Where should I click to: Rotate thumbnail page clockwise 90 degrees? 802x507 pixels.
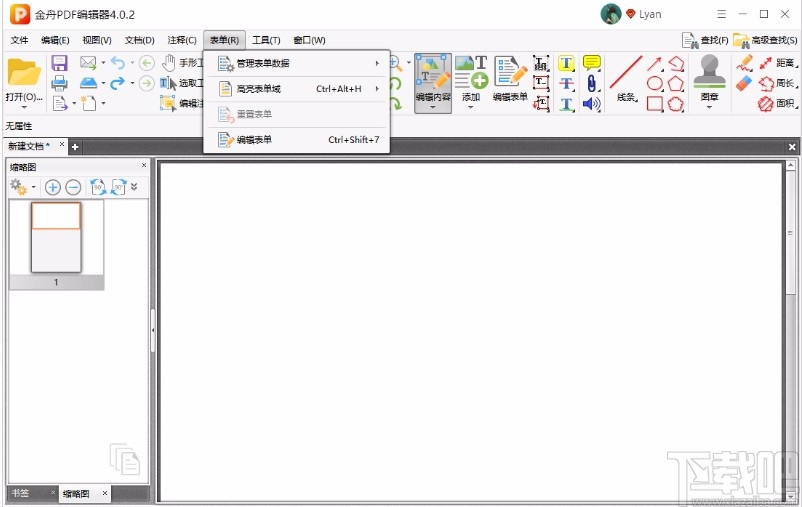pyautogui.click(x=119, y=187)
